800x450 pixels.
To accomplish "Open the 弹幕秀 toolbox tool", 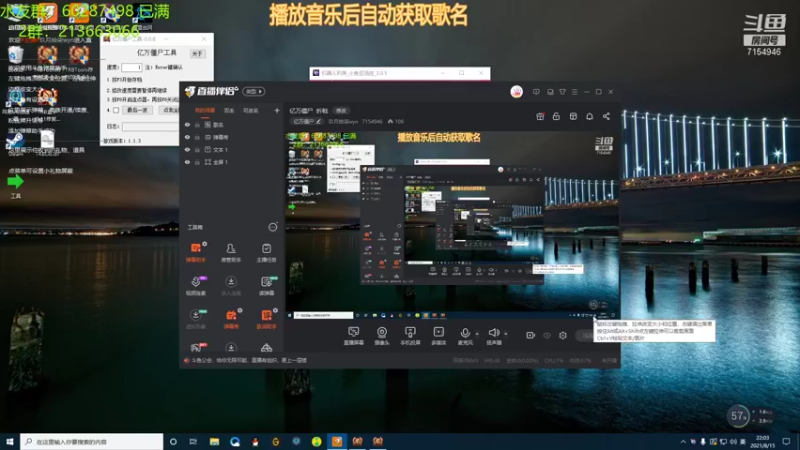I will point(231,318).
